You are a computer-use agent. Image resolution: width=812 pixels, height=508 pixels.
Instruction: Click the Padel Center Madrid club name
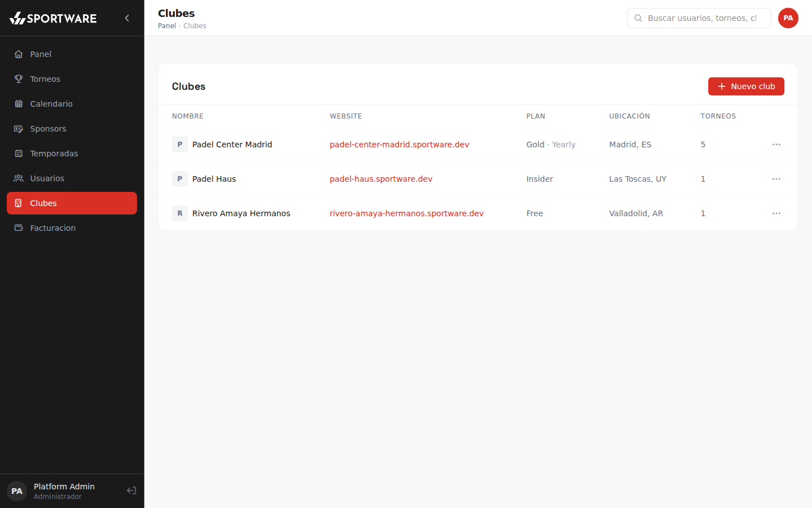point(232,144)
